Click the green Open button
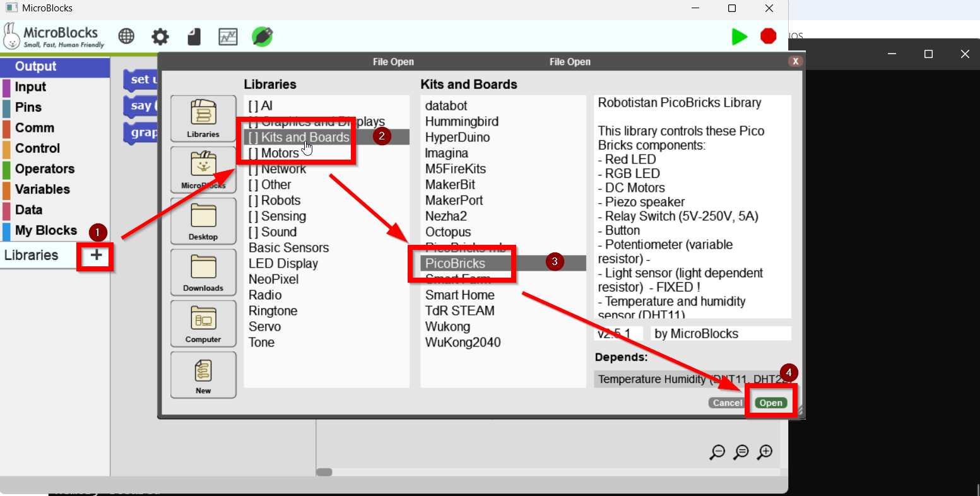 tap(771, 403)
